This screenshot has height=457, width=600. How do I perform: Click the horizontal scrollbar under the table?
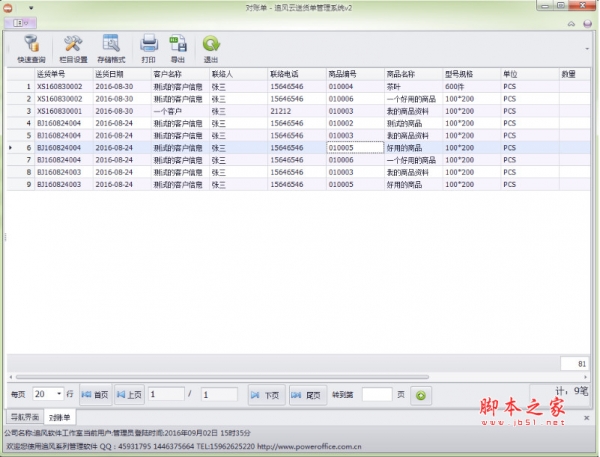click(222, 377)
